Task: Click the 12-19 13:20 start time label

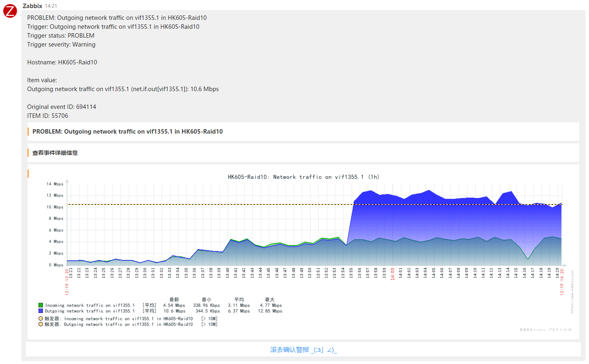Action: coord(67,282)
